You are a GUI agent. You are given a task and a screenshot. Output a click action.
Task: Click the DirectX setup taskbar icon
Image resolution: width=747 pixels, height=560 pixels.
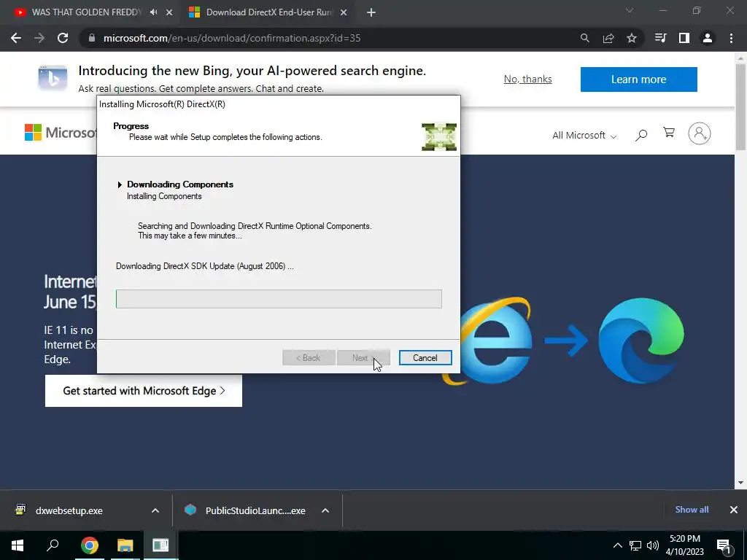tap(160, 545)
